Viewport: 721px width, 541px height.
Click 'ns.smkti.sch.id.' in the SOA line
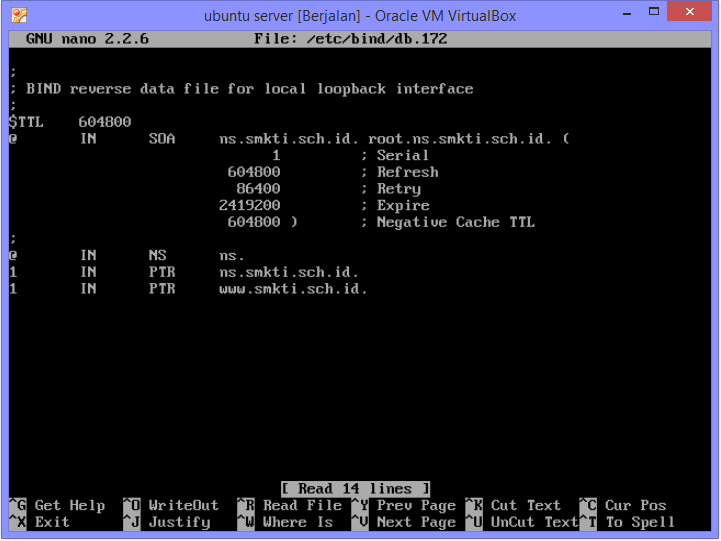(289, 139)
